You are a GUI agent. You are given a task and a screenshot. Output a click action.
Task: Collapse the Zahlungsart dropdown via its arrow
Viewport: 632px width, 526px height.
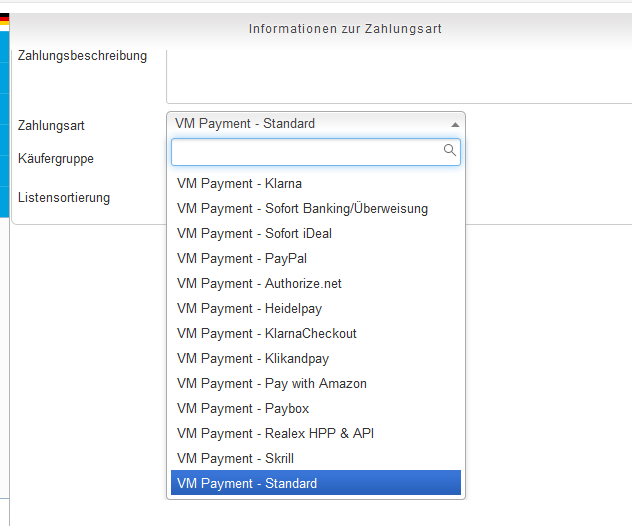[455, 124]
